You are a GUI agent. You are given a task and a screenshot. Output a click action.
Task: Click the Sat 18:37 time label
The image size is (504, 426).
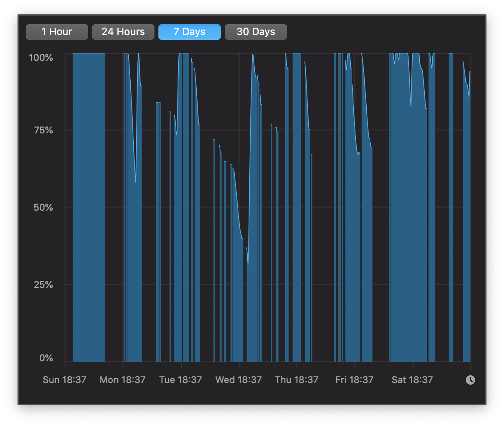coord(412,380)
